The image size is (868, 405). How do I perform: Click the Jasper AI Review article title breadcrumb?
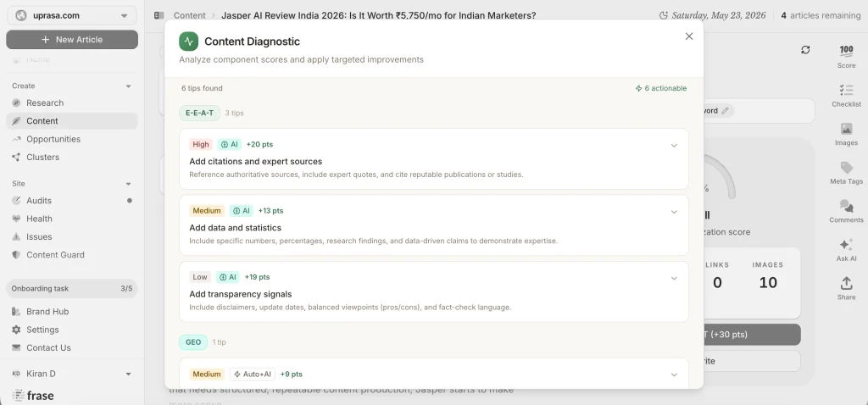[379, 15]
